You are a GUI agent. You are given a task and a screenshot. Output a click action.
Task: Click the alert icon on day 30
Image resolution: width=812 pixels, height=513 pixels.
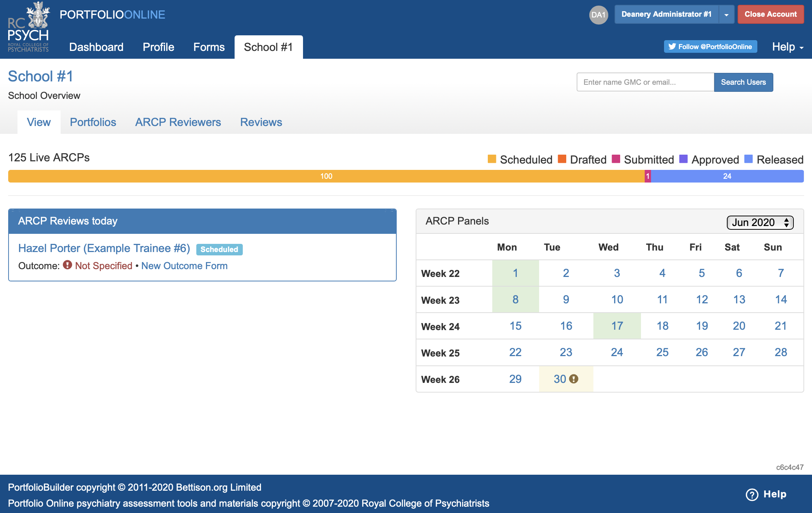(x=574, y=379)
